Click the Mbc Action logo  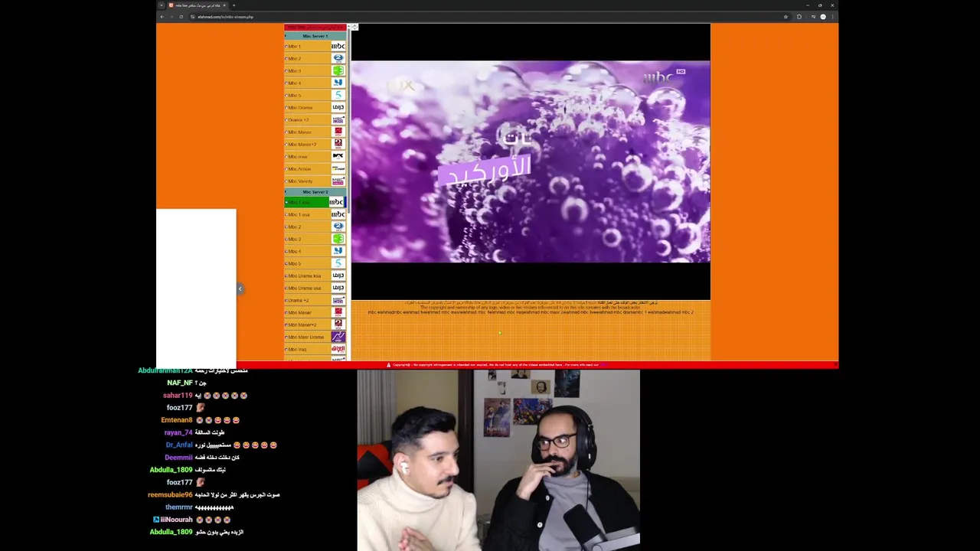[x=338, y=168]
